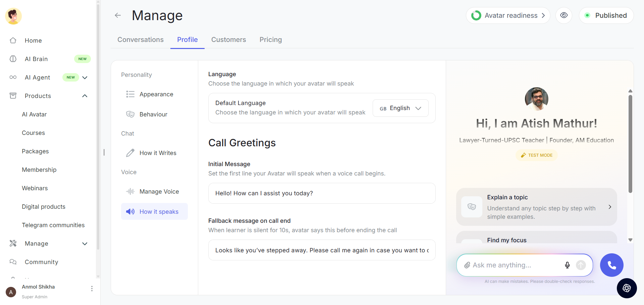The image size is (644, 305).
Task: Click the Initial Message text field
Action: pos(322,193)
